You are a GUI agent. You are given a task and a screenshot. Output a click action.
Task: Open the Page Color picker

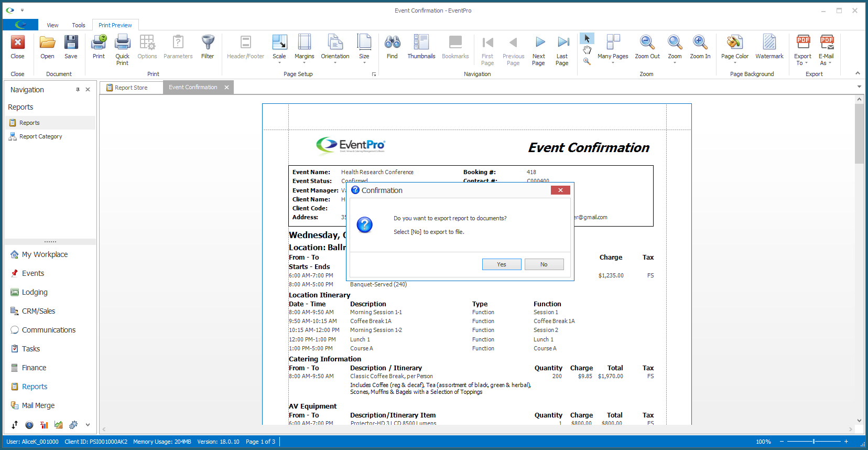(x=734, y=50)
